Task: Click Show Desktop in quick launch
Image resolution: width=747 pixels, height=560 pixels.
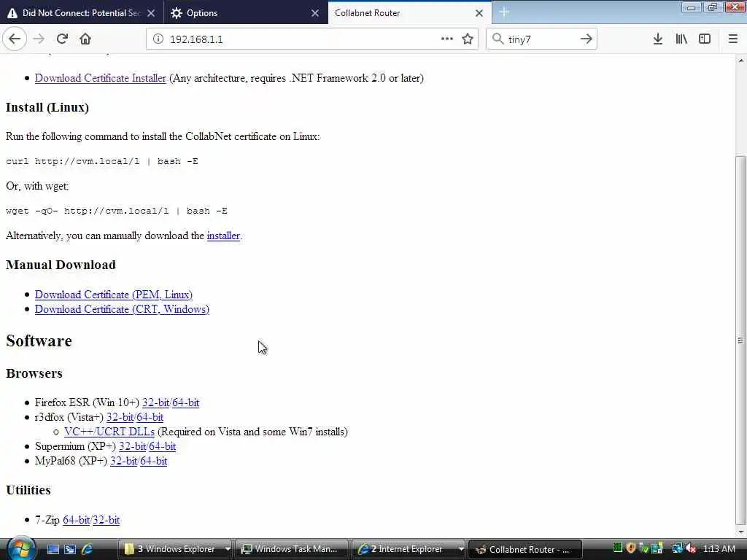Action: tap(53, 549)
